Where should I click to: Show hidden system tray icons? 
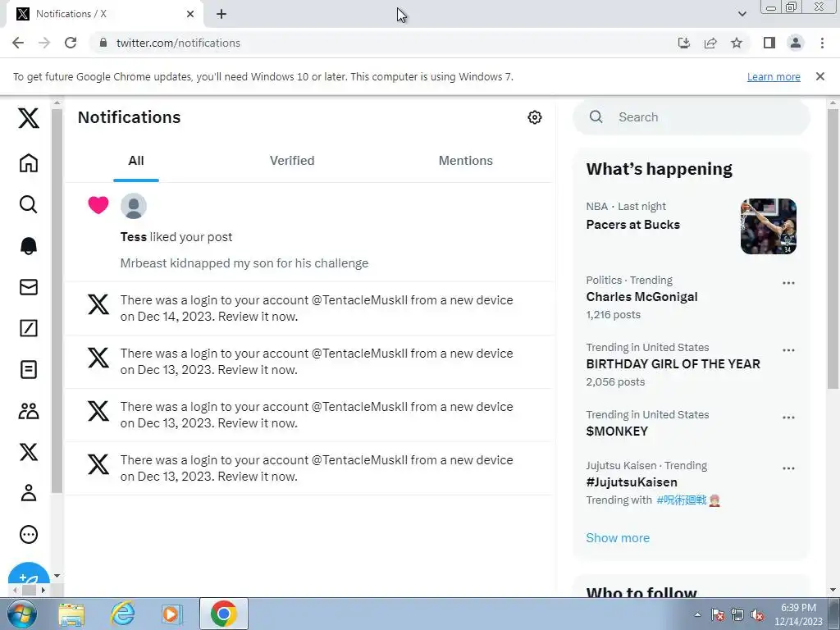(x=697, y=614)
